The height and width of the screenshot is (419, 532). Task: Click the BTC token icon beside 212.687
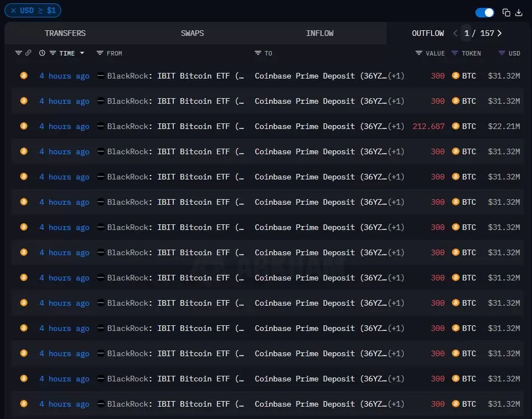point(456,126)
